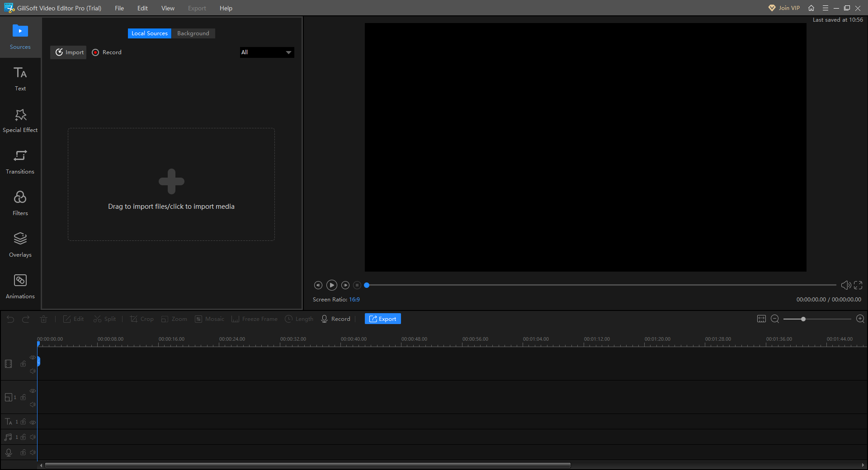Click the Join VIP link
This screenshot has height=470, width=868.
coord(784,8)
